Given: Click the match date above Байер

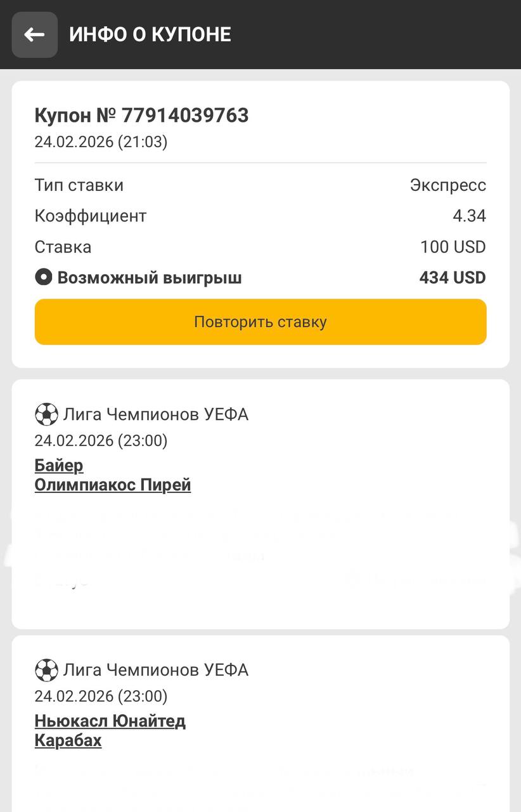Looking at the screenshot, I should pos(101,441).
